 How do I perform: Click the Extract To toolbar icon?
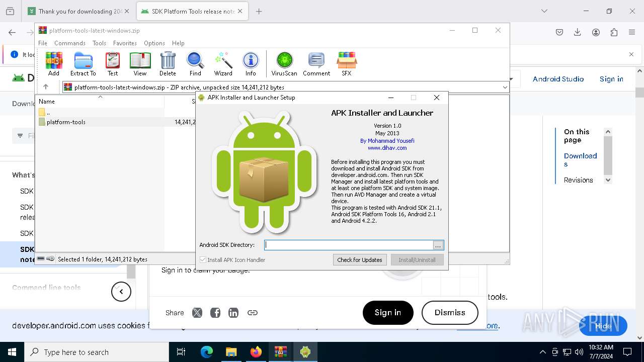(x=83, y=64)
